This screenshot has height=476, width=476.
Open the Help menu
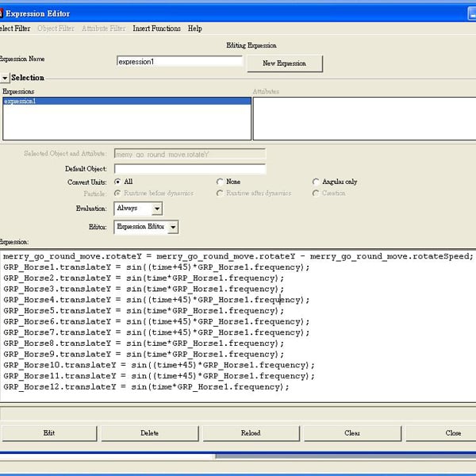pos(195,29)
